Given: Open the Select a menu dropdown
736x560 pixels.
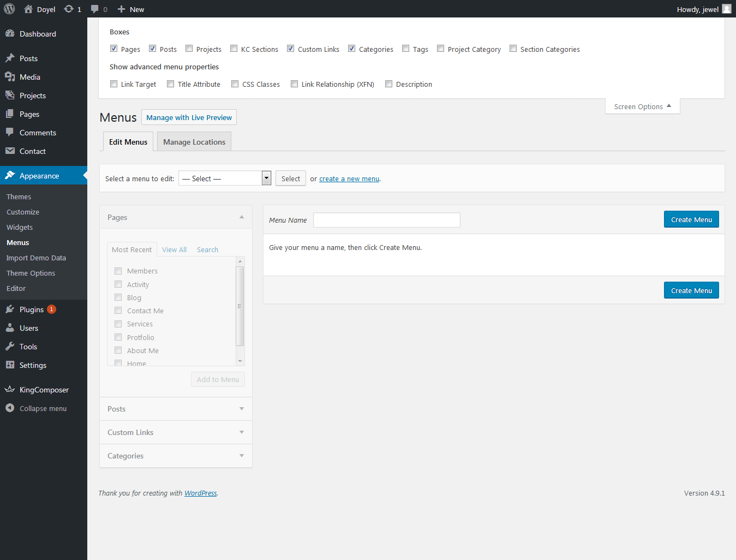Looking at the screenshot, I should (225, 178).
